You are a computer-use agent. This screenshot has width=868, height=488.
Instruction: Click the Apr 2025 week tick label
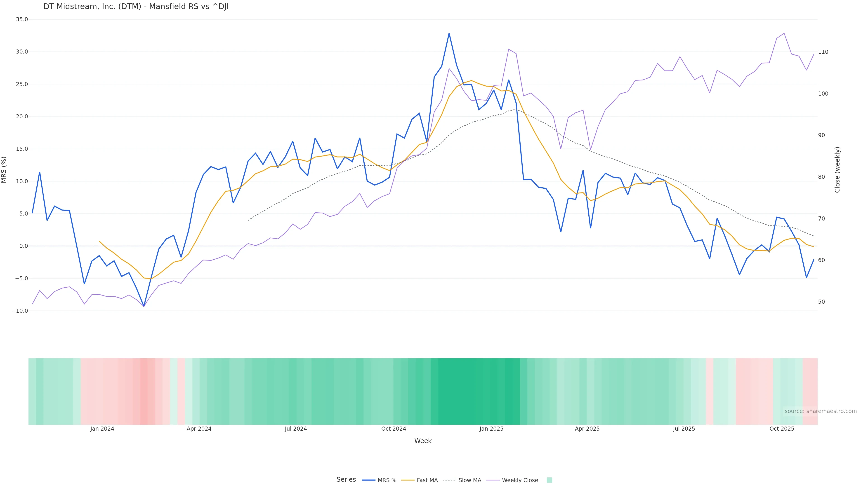pyautogui.click(x=587, y=429)
